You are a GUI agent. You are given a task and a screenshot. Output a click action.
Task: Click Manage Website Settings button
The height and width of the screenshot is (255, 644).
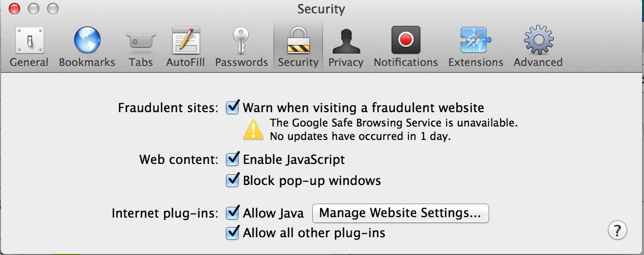pos(400,213)
